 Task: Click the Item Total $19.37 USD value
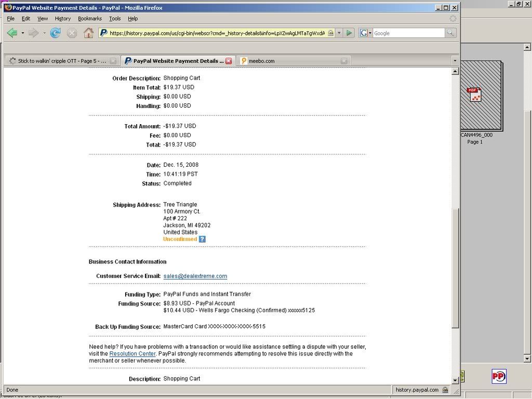tap(179, 87)
